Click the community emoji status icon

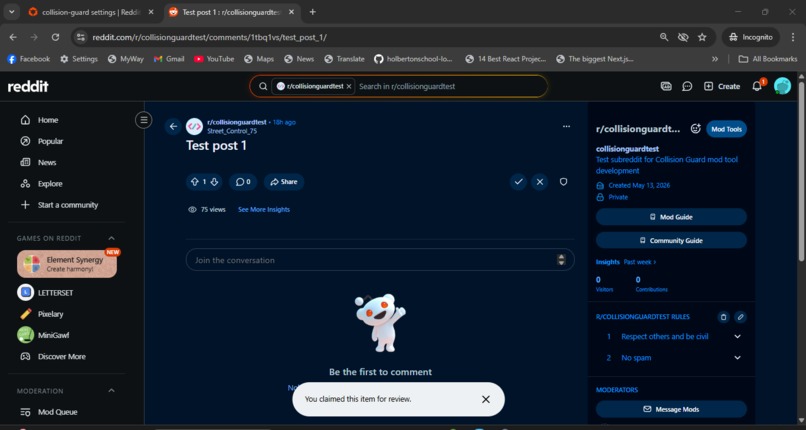(695, 129)
